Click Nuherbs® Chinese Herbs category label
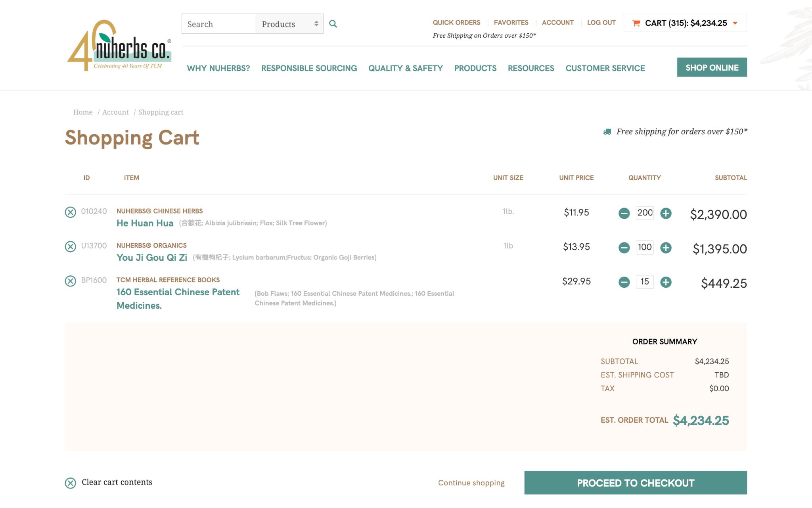 (159, 211)
